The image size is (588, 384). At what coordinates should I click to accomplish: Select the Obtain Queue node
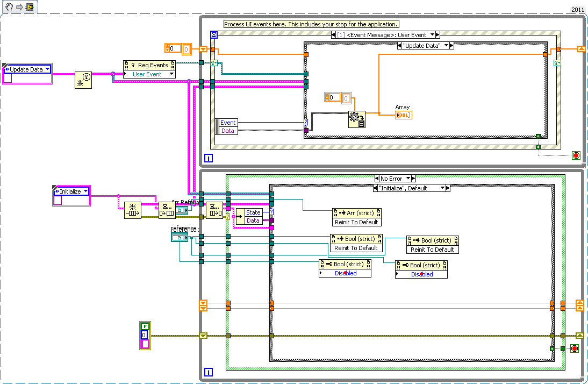[133, 210]
